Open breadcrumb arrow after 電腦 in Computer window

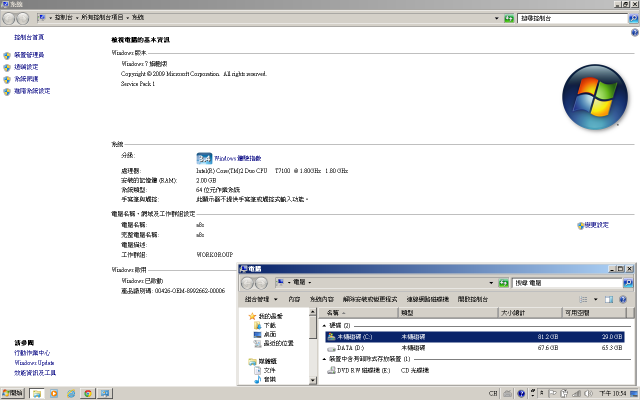[x=310, y=282]
